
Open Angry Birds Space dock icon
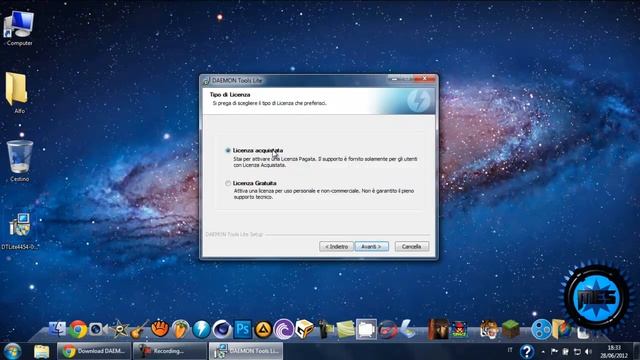pos(459,329)
